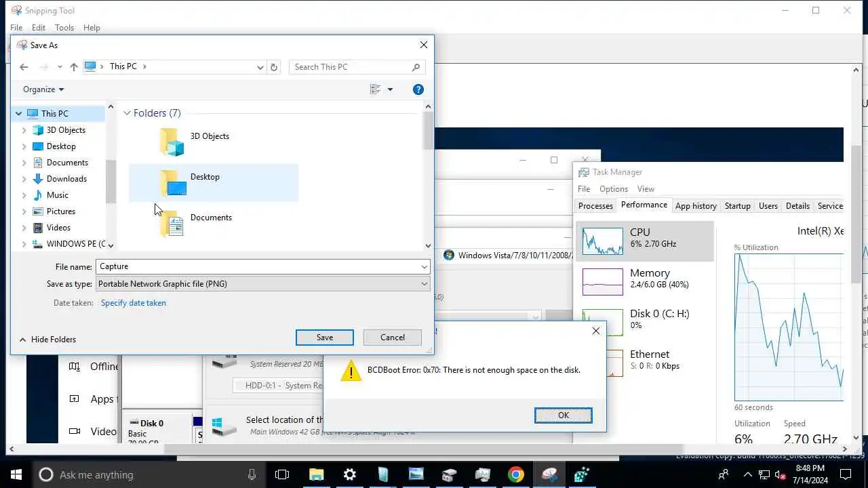Open recent locations dropdown arrow
This screenshot has width=868, height=488.
click(60, 67)
